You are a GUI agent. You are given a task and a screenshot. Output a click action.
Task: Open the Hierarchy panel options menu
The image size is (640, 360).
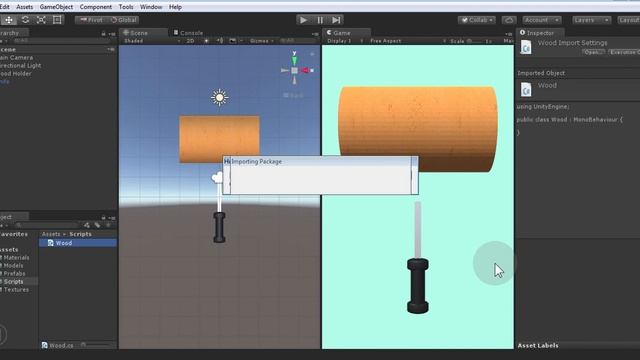coord(112,33)
